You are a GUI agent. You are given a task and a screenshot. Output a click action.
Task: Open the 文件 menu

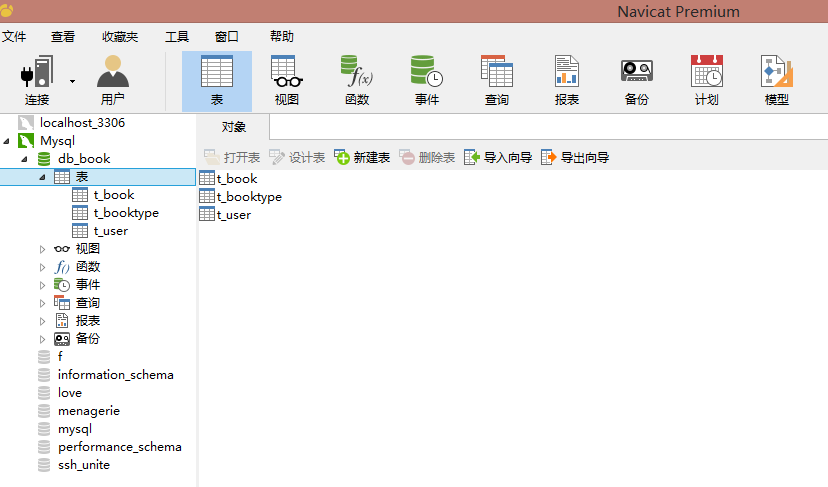[x=14, y=36]
